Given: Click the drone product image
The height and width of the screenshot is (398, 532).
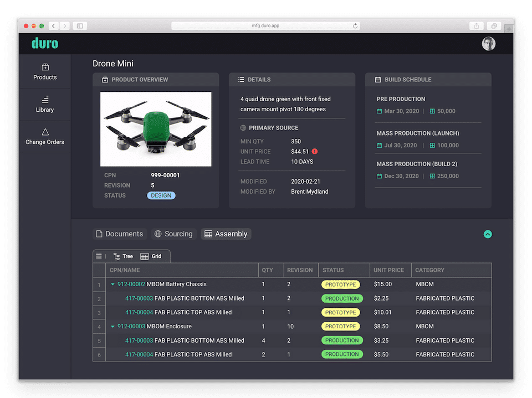Looking at the screenshot, I should coord(156,129).
